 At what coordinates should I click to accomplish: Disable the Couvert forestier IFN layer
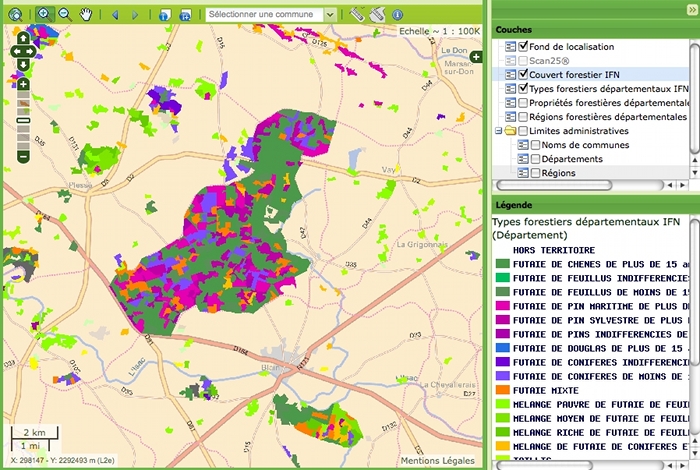522,74
